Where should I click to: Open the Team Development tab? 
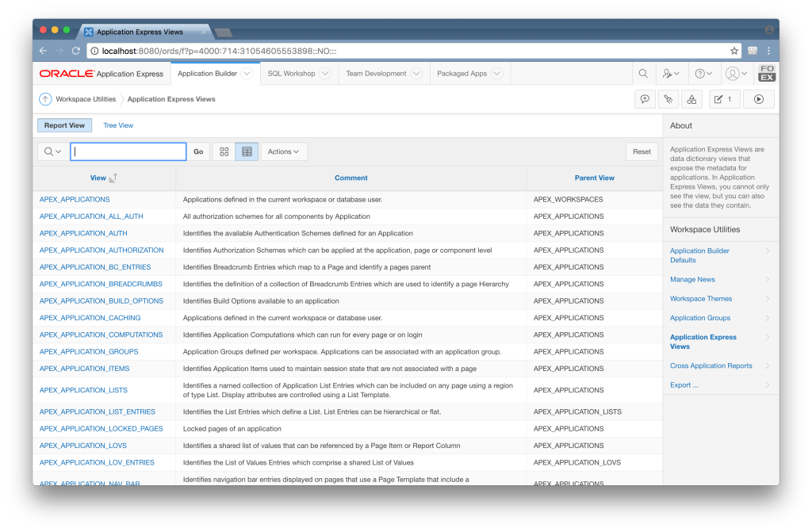coord(376,74)
